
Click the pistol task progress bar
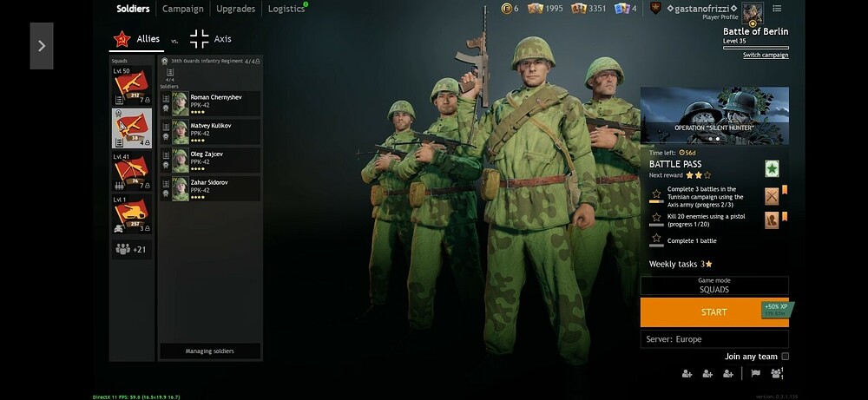click(x=656, y=226)
